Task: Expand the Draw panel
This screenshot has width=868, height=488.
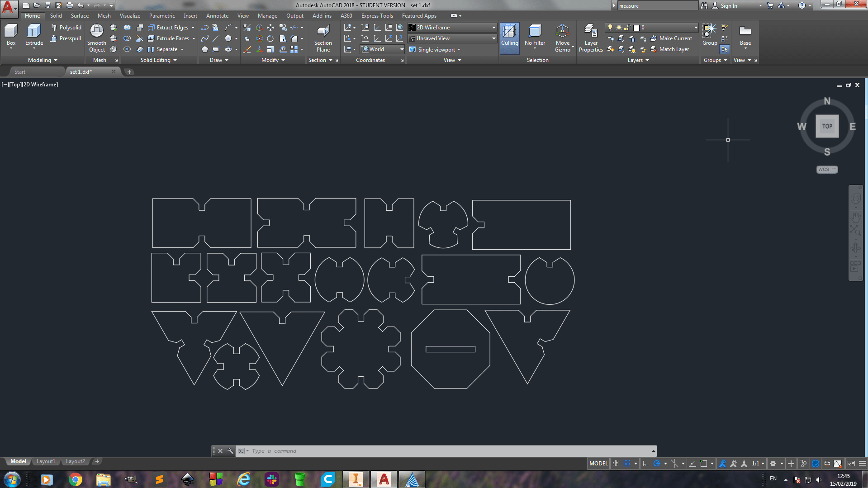Action: coord(219,60)
